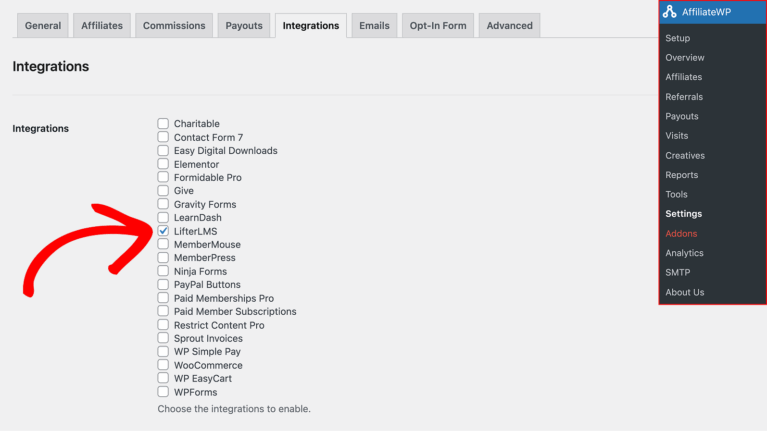767x431 pixels.
Task: Click the AffiliateWP logo icon
Action: (670, 12)
